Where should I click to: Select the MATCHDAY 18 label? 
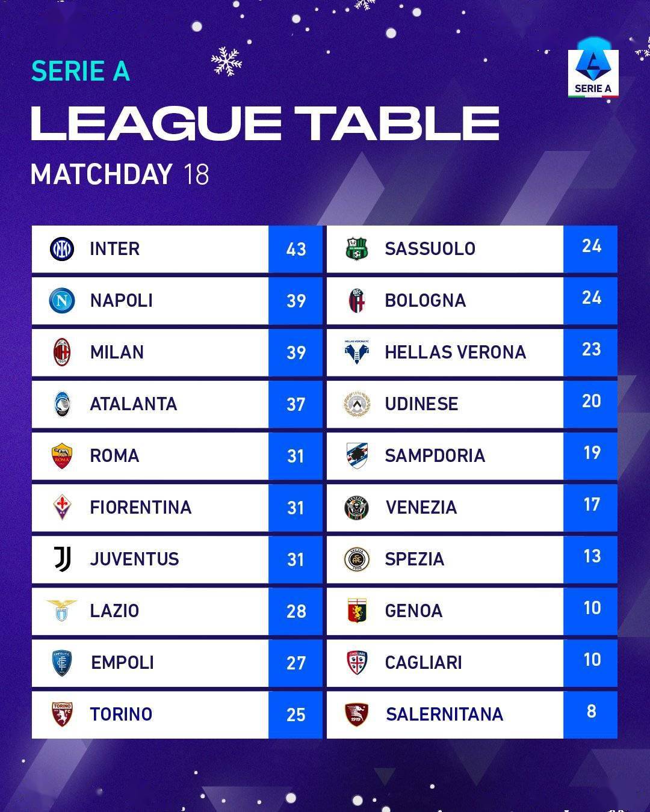tap(120, 174)
